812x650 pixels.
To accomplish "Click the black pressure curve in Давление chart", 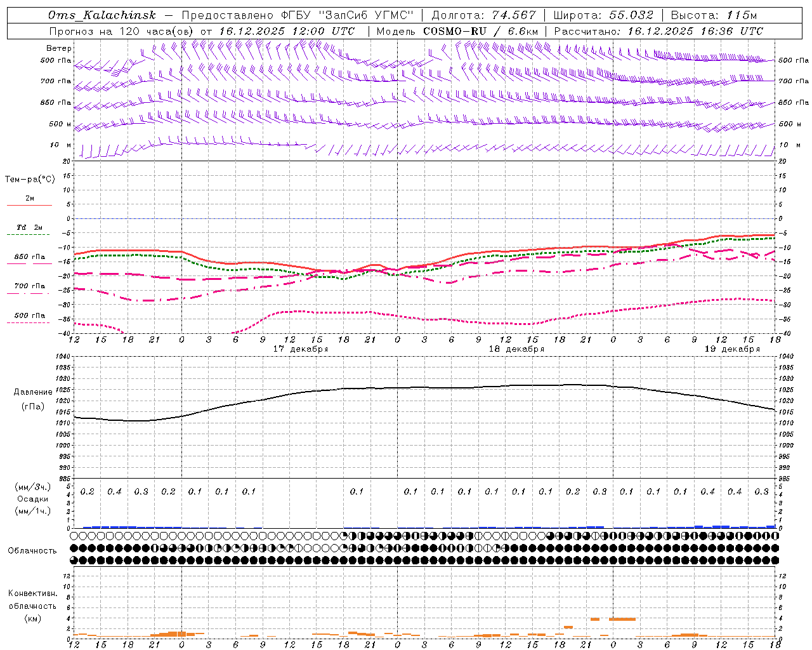I will (x=424, y=388).
